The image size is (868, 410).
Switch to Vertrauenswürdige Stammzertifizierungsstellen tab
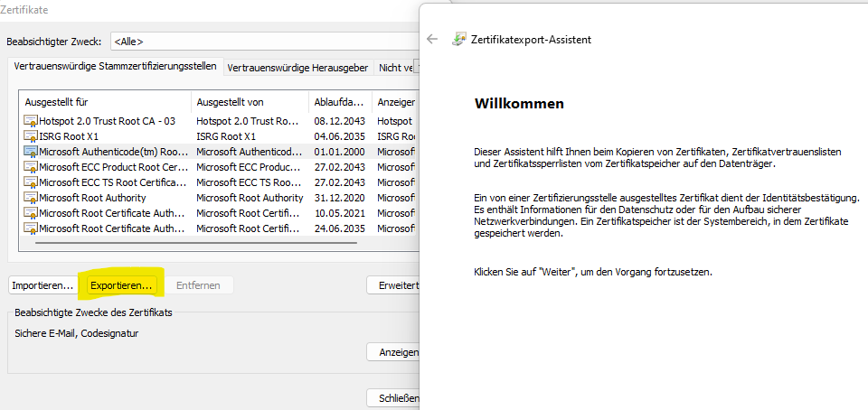click(115, 66)
